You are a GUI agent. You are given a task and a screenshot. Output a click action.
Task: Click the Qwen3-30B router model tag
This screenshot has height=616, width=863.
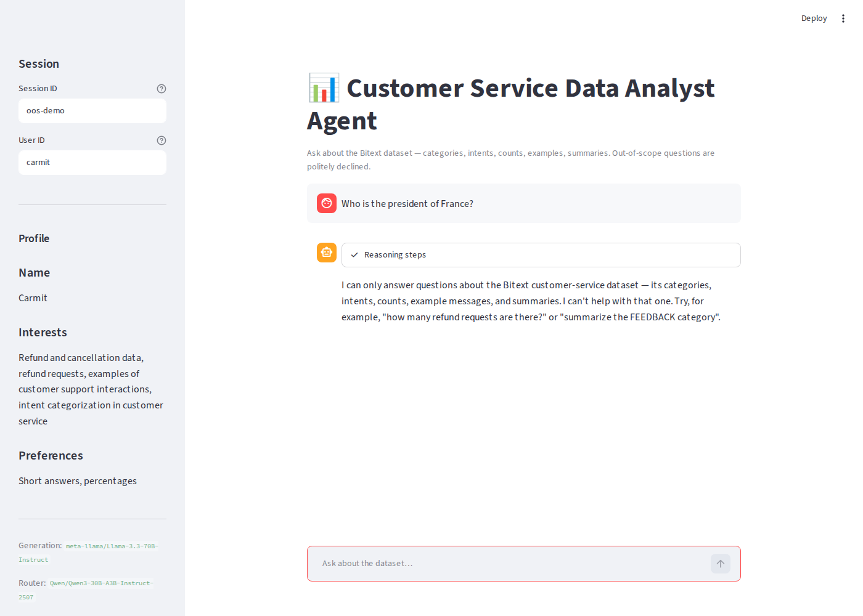click(86, 590)
